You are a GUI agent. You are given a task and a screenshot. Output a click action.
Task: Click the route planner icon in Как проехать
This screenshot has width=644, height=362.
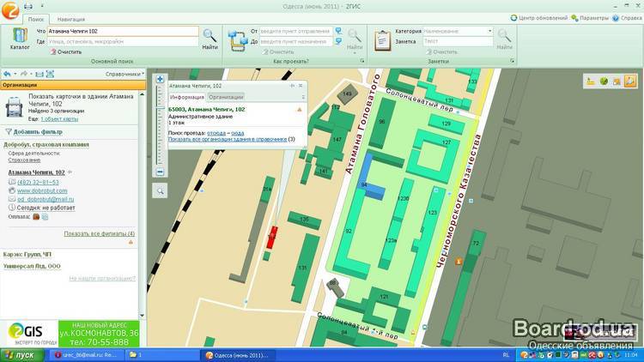click(x=238, y=40)
